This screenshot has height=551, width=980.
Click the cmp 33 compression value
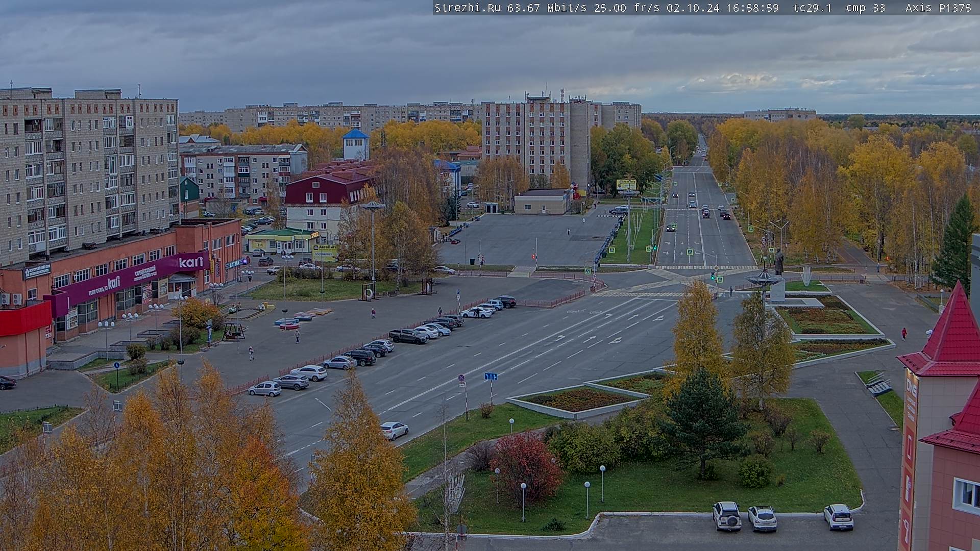[x=866, y=8]
